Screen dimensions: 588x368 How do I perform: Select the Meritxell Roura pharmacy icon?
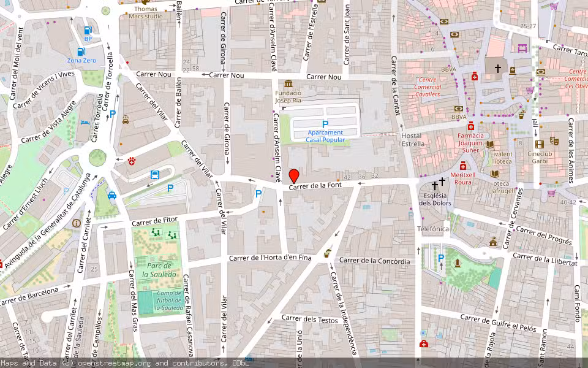463,166
